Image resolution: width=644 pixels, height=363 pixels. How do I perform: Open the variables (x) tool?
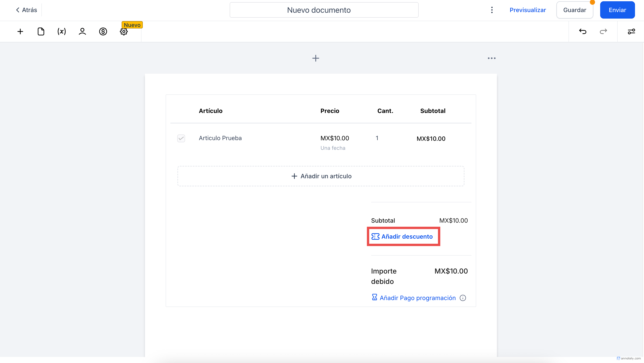61,31
